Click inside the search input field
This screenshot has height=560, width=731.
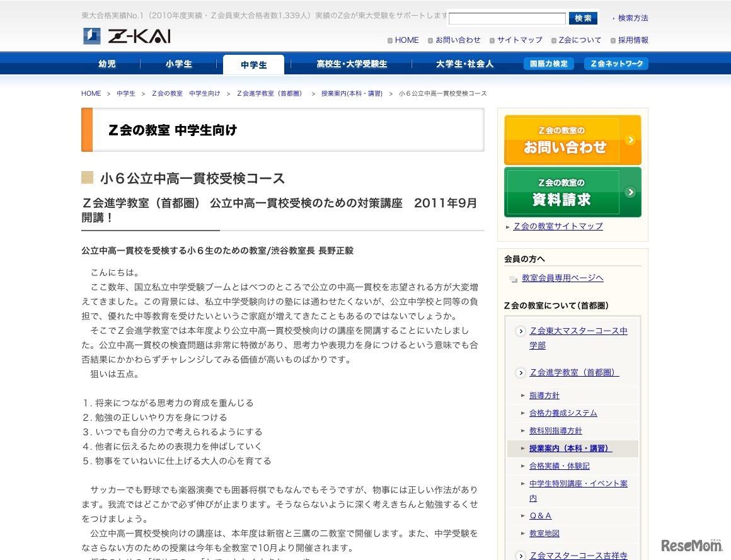(x=507, y=18)
